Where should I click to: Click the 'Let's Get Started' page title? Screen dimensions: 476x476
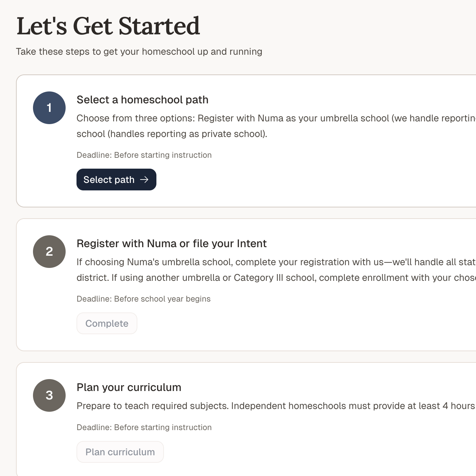click(x=108, y=26)
